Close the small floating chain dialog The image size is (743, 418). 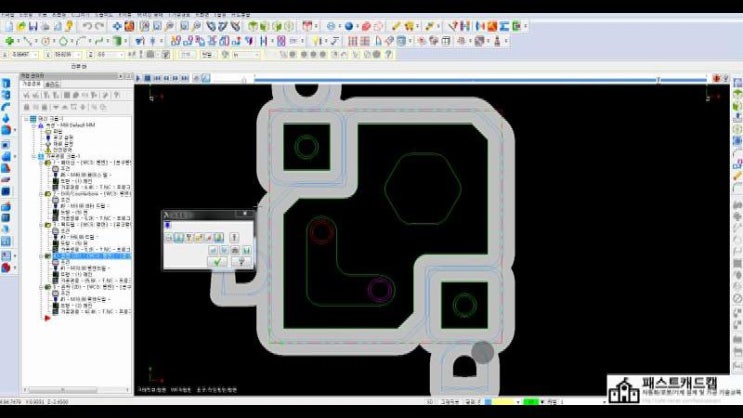pyautogui.click(x=244, y=213)
